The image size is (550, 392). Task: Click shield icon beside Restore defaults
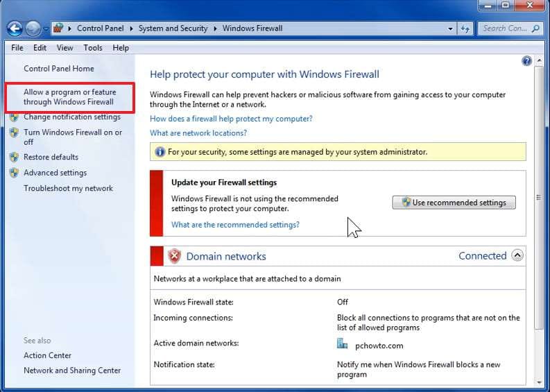[14, 157]
